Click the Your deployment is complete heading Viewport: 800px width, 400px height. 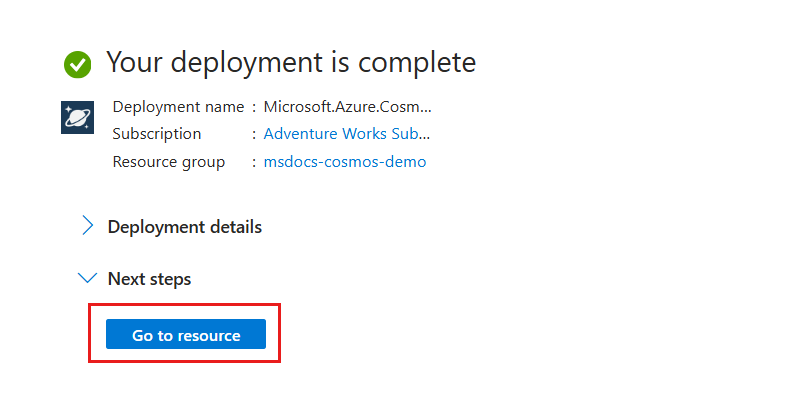click(291, 62)
